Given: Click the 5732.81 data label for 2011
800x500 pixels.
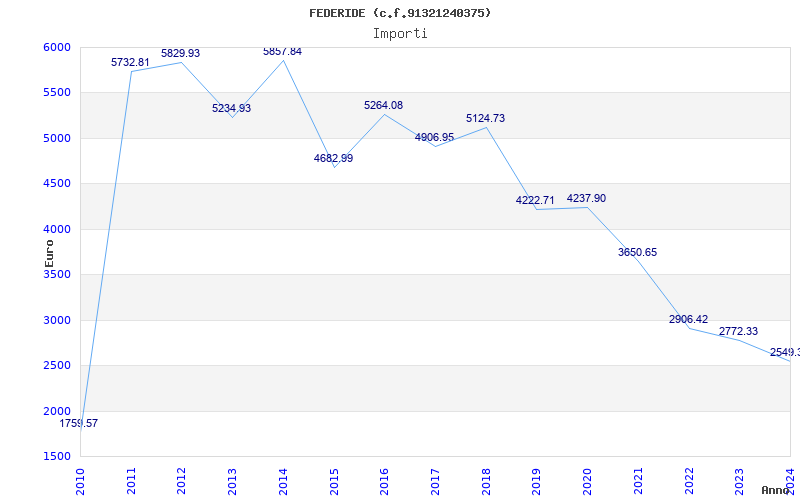Looking at the screenshot, I should pos(130,62).
